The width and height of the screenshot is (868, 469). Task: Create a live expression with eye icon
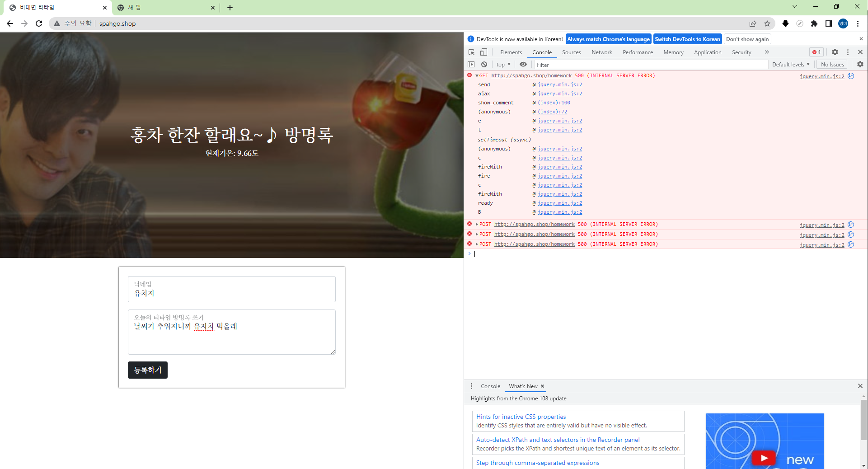tap(523, 65)
